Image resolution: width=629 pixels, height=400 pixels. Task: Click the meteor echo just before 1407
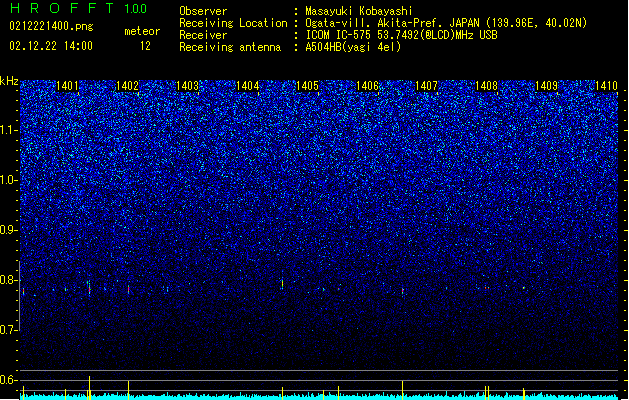[x=403, y=291]
